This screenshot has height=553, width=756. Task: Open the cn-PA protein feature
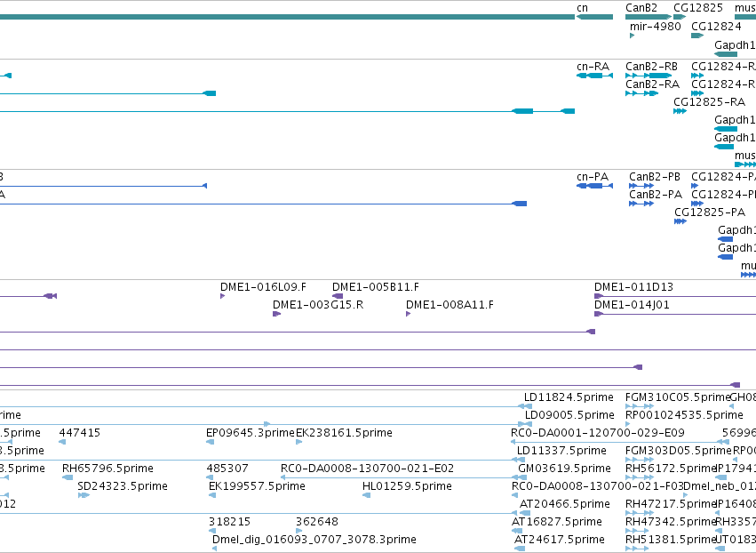(594, 186)
